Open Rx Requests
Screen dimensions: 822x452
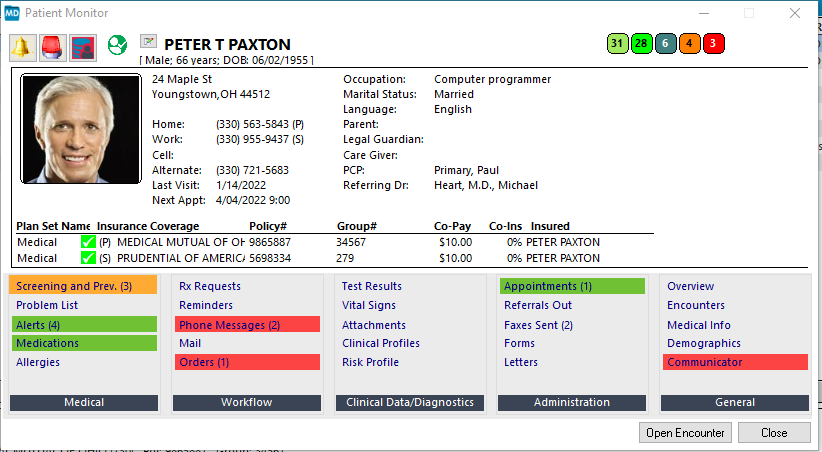click(210, 286)
